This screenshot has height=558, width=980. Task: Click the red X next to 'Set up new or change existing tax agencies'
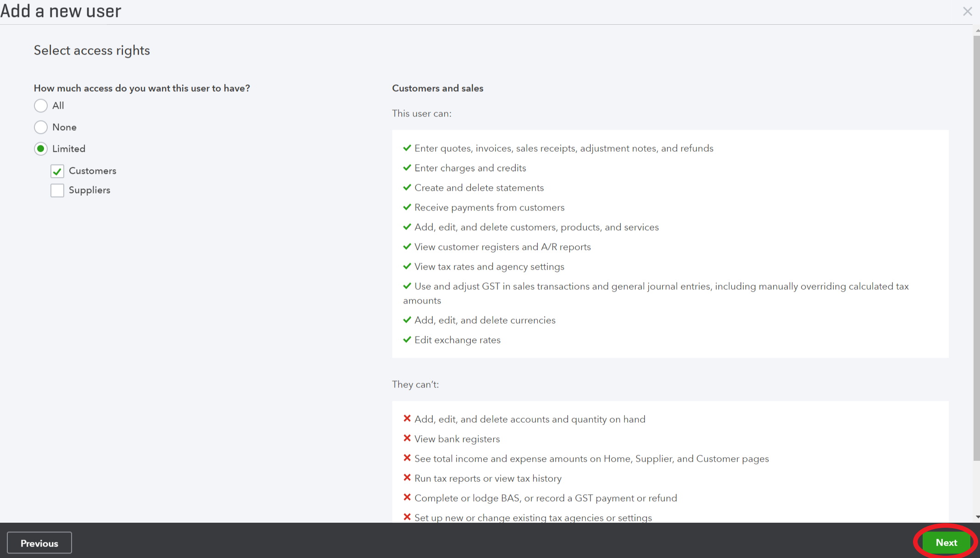[x=407, y=517]
